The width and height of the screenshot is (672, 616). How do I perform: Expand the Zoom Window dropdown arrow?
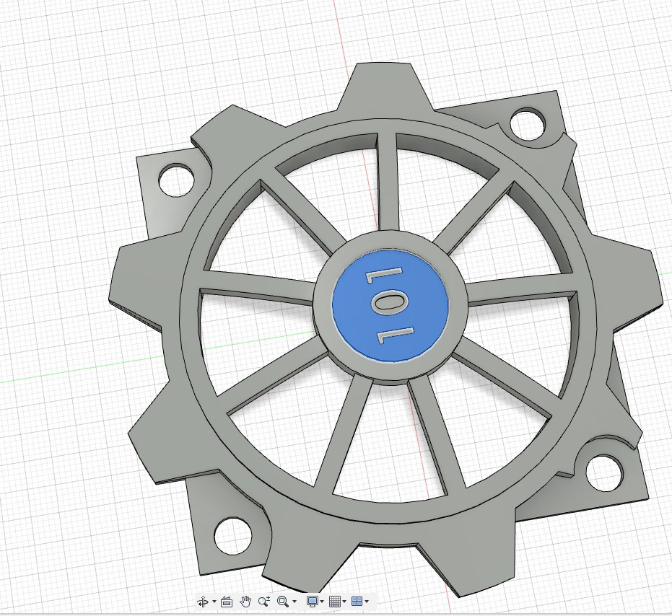294,602
